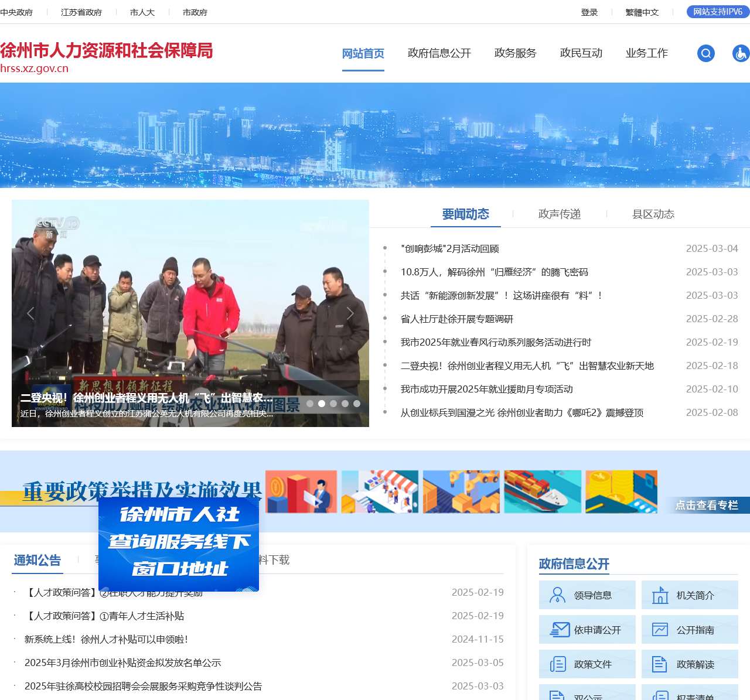Open the accessibility wheelchair icon
Image resolution: width=750 pixels, height=700 pixels.
coord(741,53)
